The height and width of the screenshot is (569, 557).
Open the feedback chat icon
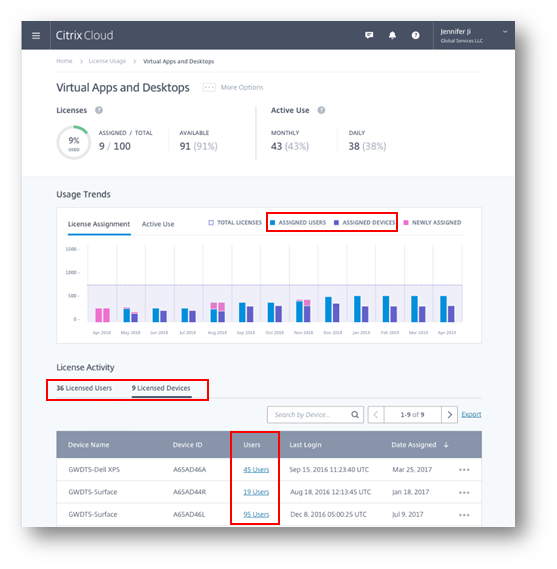[x=369, y=35]
